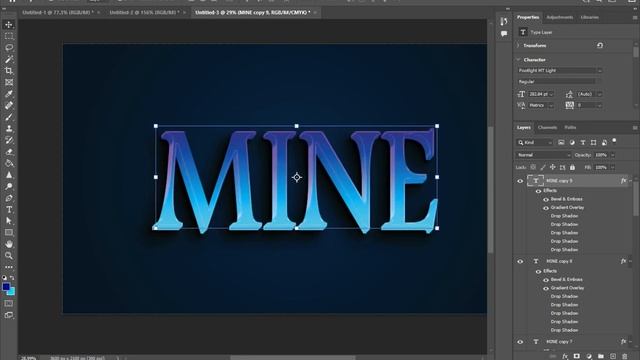Switch to the Libraries tab
The height and width of the screenshot is (360, 640).
click(589, 17)
